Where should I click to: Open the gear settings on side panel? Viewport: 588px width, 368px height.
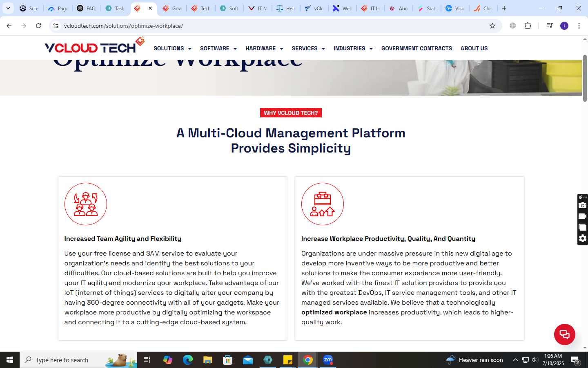tap(583, 238)
